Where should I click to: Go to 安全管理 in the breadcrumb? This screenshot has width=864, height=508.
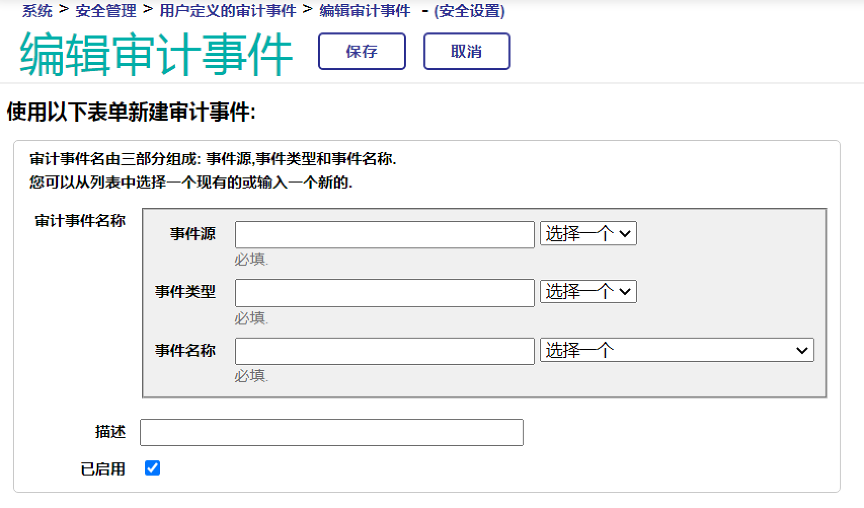click(x=105, y=11)
